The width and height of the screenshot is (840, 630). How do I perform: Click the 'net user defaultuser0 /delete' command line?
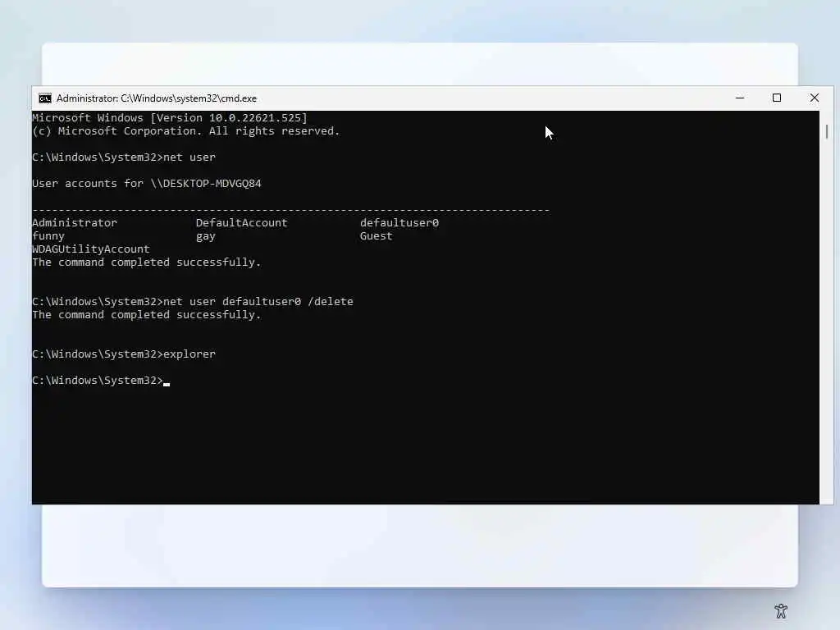[x=193, y=302]
